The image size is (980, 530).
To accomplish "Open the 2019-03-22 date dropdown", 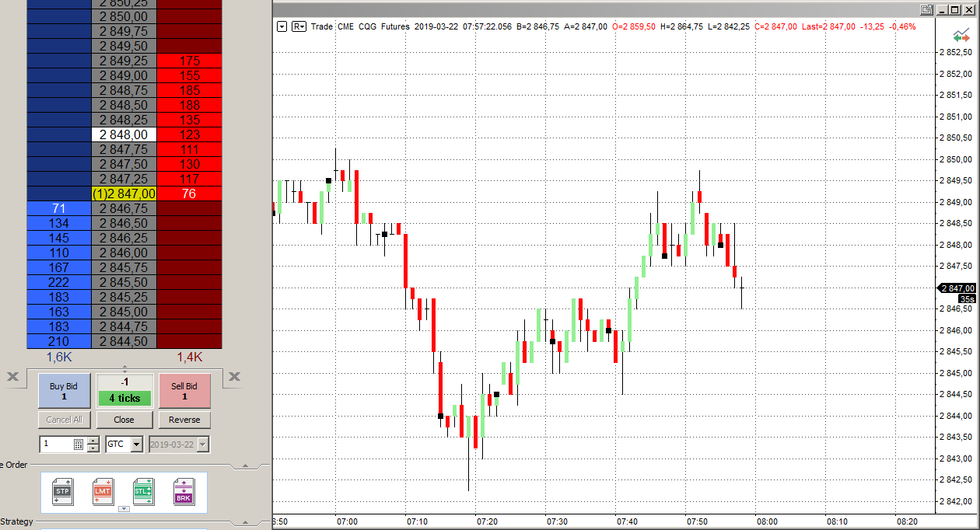I will pos(203,445).
